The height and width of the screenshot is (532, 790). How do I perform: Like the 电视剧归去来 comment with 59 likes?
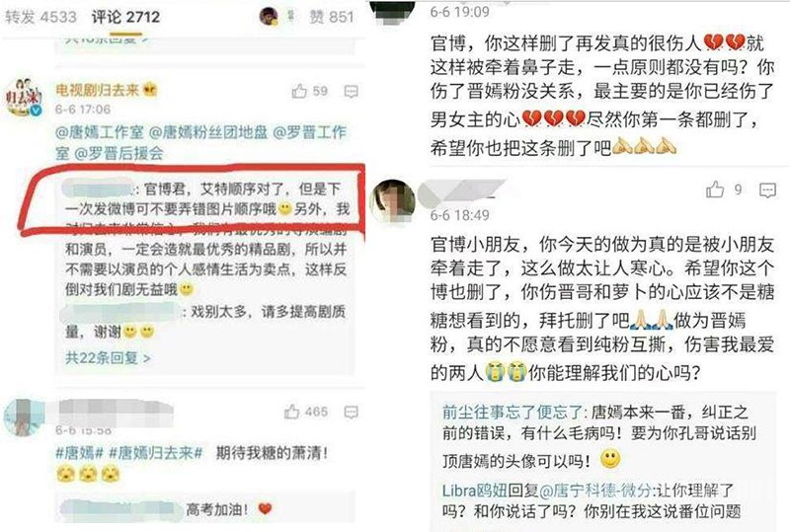[x=299, y=91]
